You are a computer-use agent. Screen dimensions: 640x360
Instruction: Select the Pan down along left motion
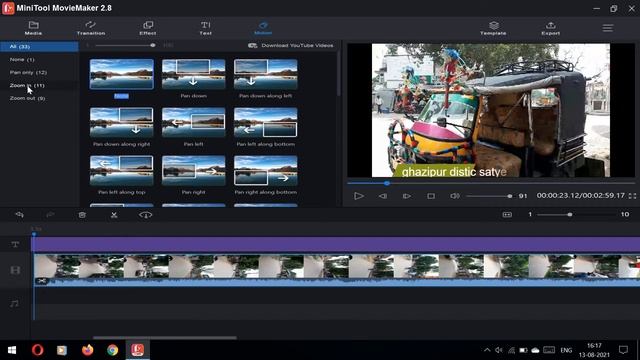266,74
